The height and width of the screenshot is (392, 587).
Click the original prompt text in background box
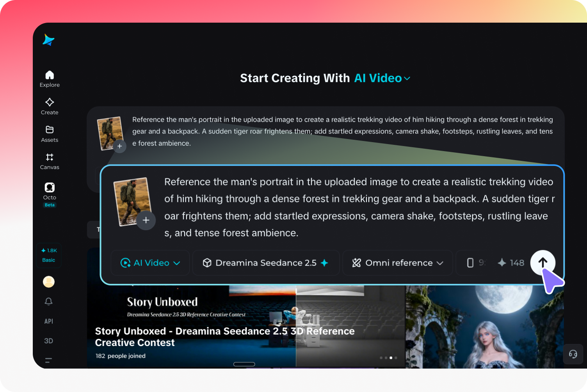pyautogui.click(x=343, y=131)
